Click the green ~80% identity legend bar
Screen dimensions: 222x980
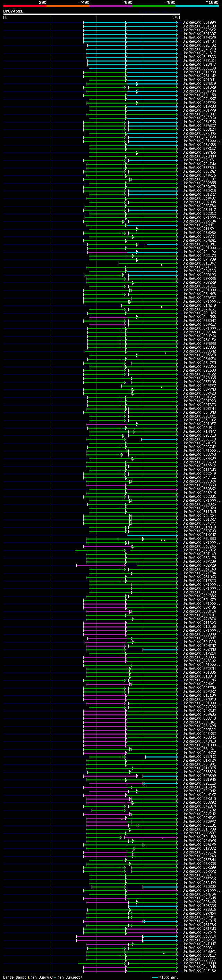point(154,6)
